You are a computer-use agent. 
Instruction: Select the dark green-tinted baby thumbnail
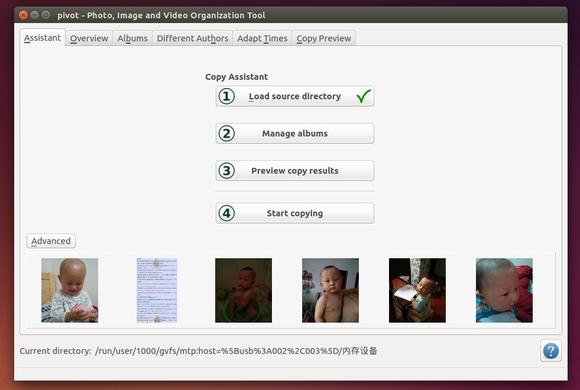(x=243, y=290)
